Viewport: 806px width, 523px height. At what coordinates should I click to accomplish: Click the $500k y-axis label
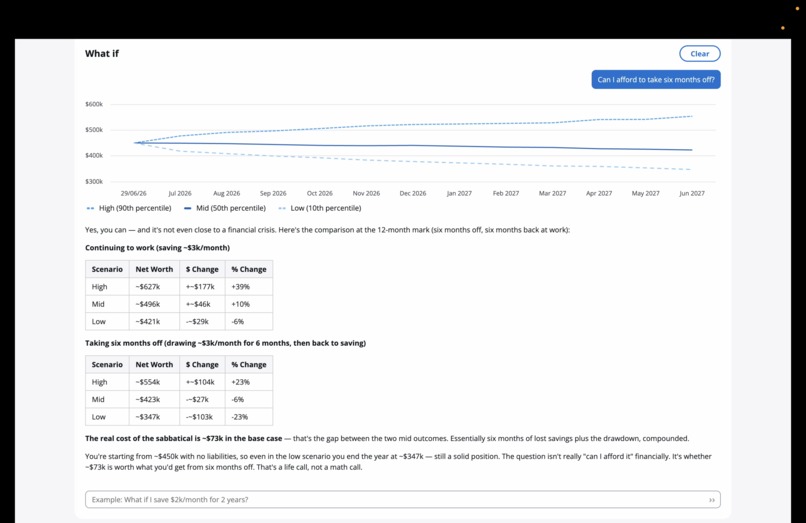94,130
